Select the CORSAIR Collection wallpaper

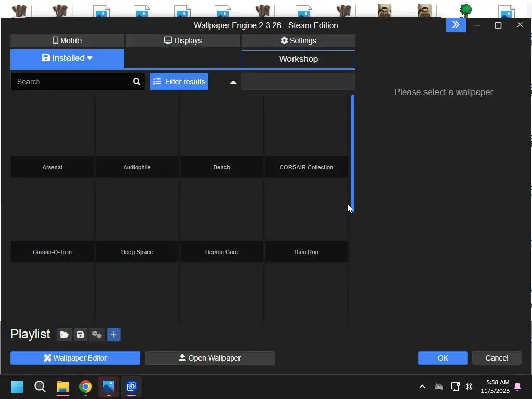[x=306, y=137]
